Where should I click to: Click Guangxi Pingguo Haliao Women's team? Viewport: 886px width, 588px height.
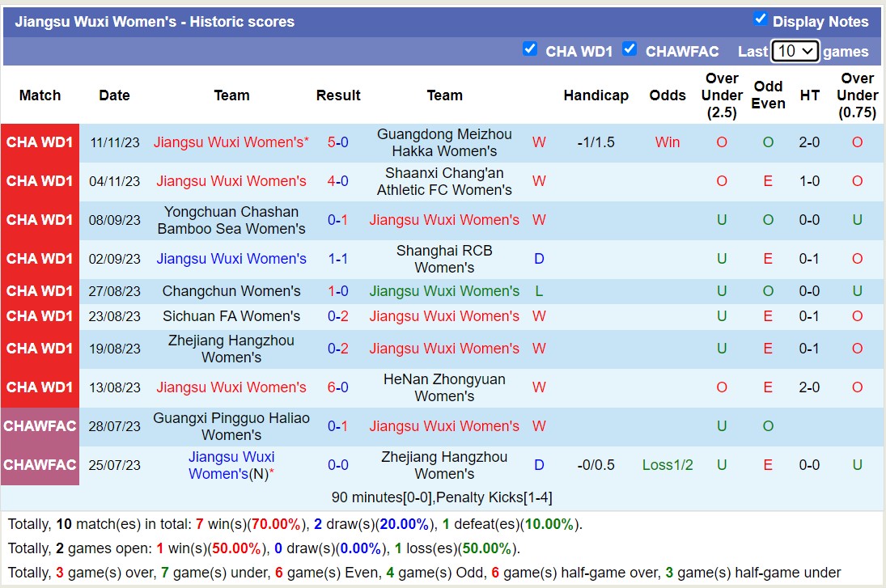pos(231,426)
